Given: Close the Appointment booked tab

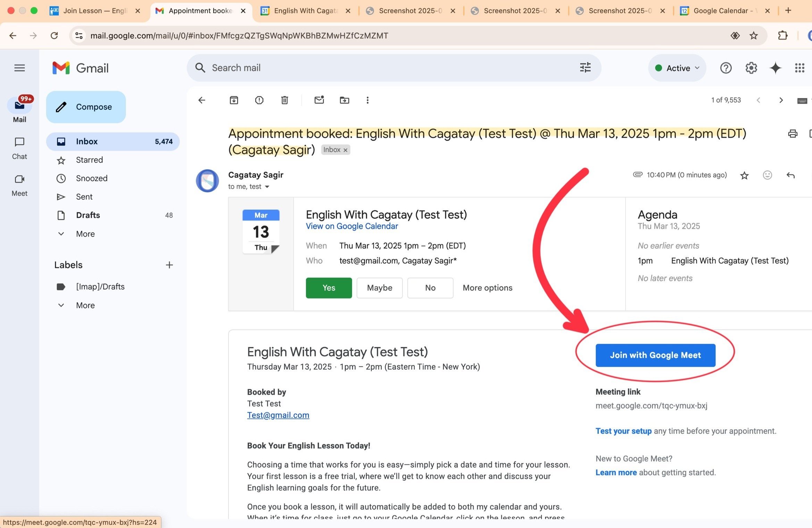Looking at the screenshot, I should 243,11.
